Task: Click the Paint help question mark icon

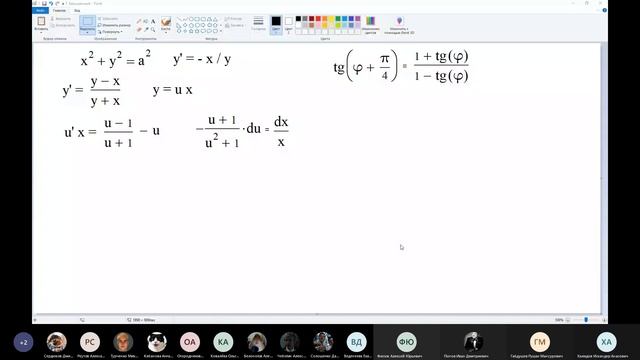Action: [x=604, y=11]
